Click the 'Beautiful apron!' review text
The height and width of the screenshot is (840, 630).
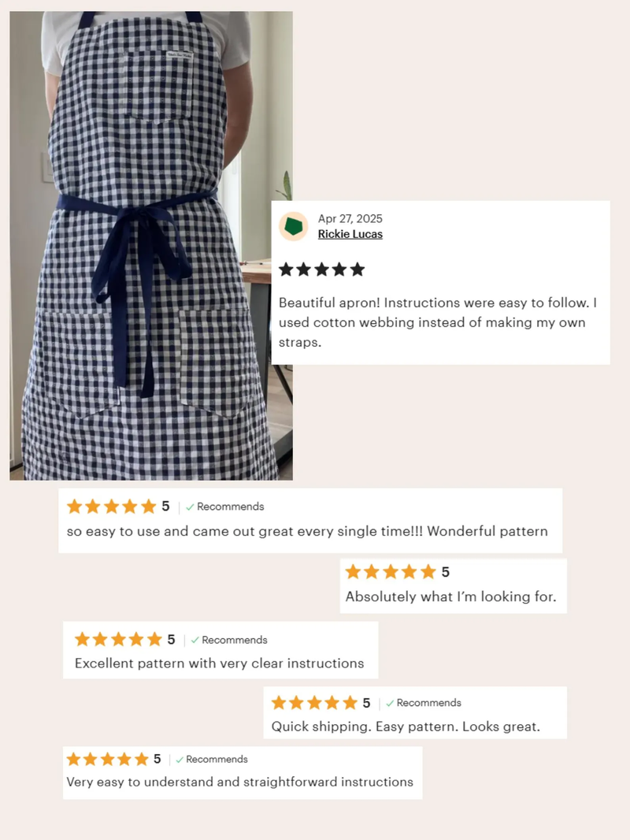[438, 322]
